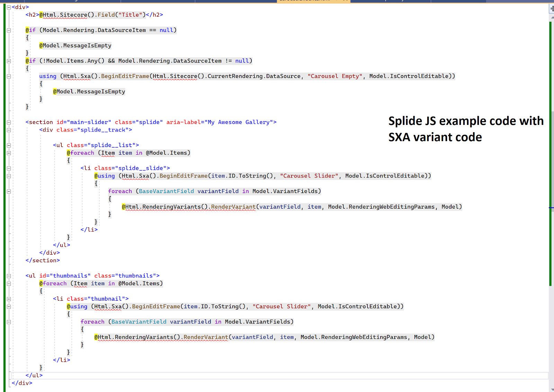This screenshot has width=554, height=392.
Task: Click the "Carousel Empty" string literal
Action: pos(335,76)
